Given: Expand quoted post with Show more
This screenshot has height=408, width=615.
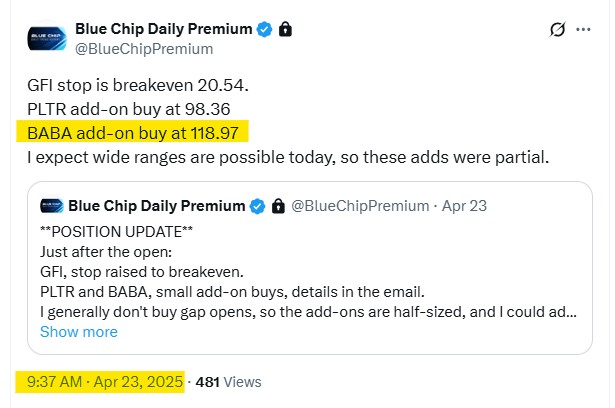Looking at the screenshot, I should 79,332.
